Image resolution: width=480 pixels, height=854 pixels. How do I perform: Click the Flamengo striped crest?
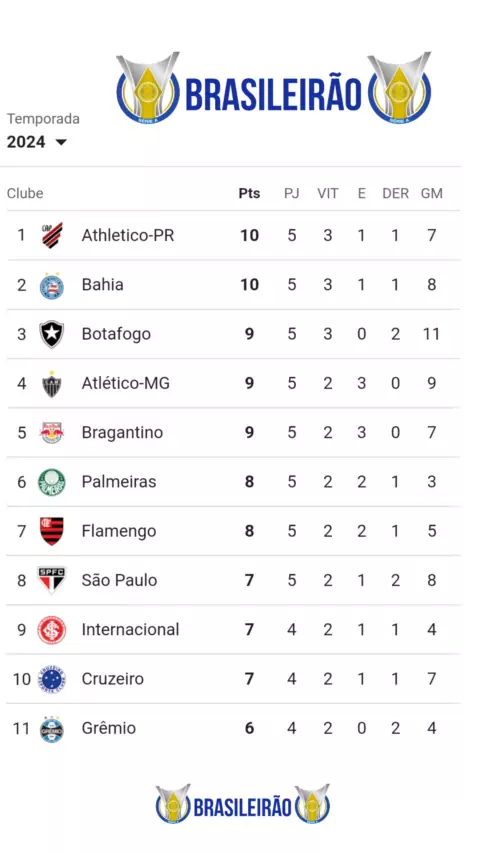(x=52, y=531)
